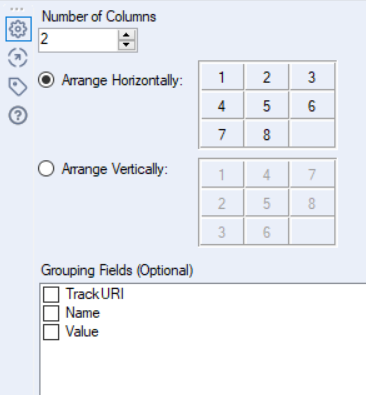Click the three-dots handle above sidebar
366x395 pixels.
(x=17, y=9)
